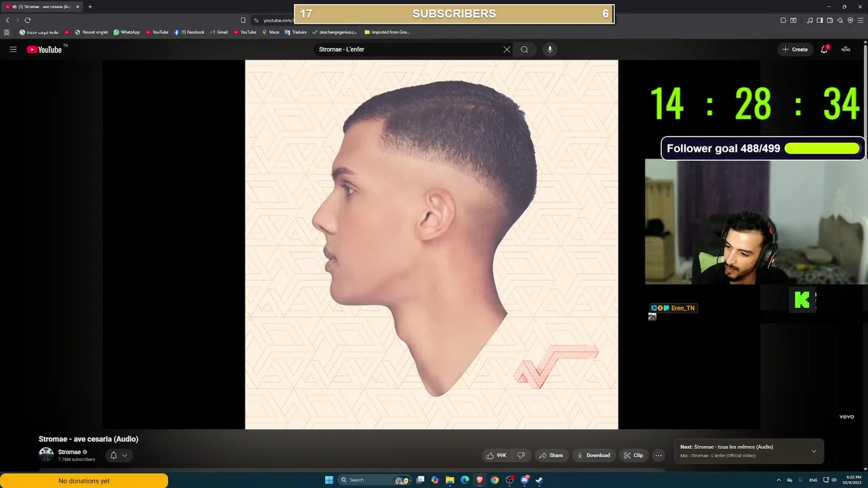Open Discord from the taskbar

click(x=524, y=480)
